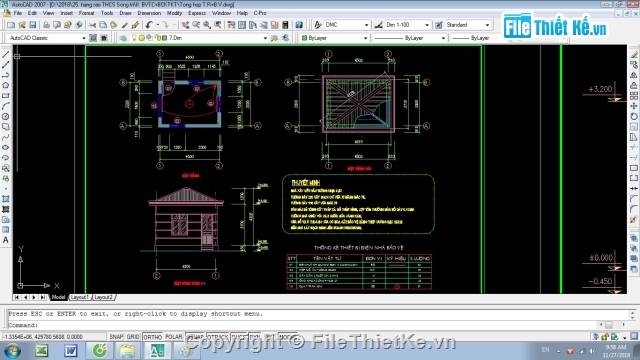Open the ByLayer linetype dropdown
The height and width of the screenshot is (360, 640).
coord(443,38)
